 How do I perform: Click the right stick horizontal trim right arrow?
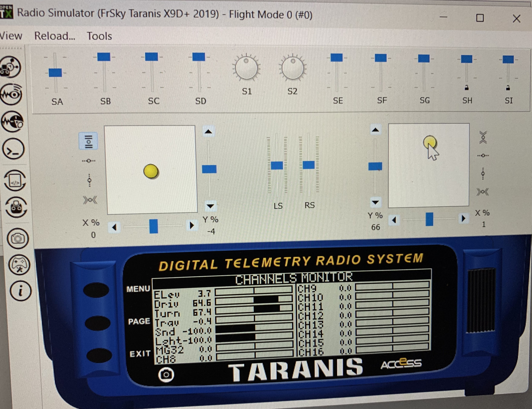tap(463, 218)
